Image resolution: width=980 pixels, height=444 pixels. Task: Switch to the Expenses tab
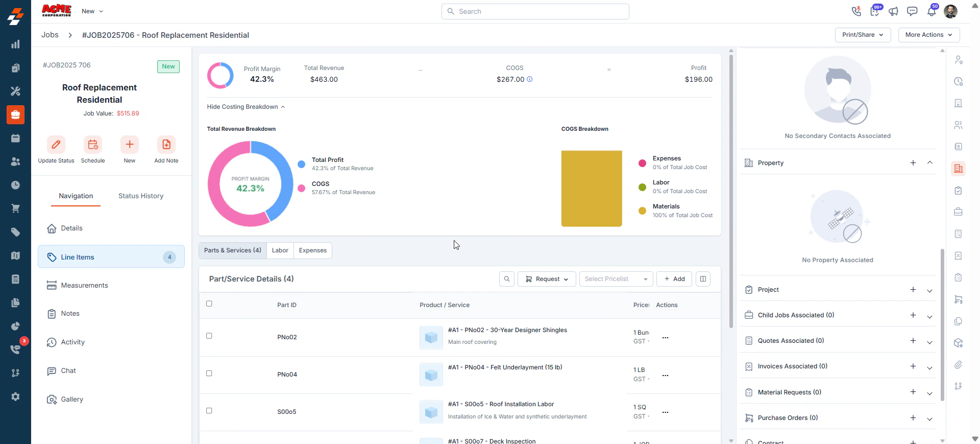313,250
